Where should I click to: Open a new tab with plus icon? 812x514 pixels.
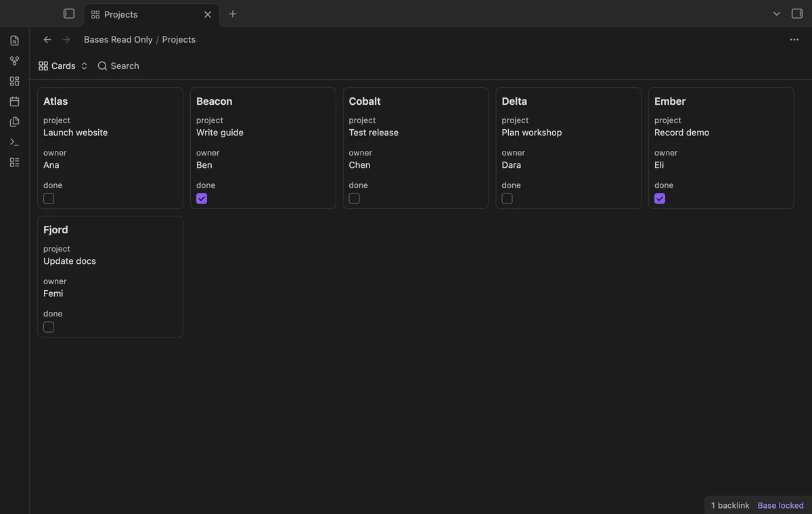(233, 14)
